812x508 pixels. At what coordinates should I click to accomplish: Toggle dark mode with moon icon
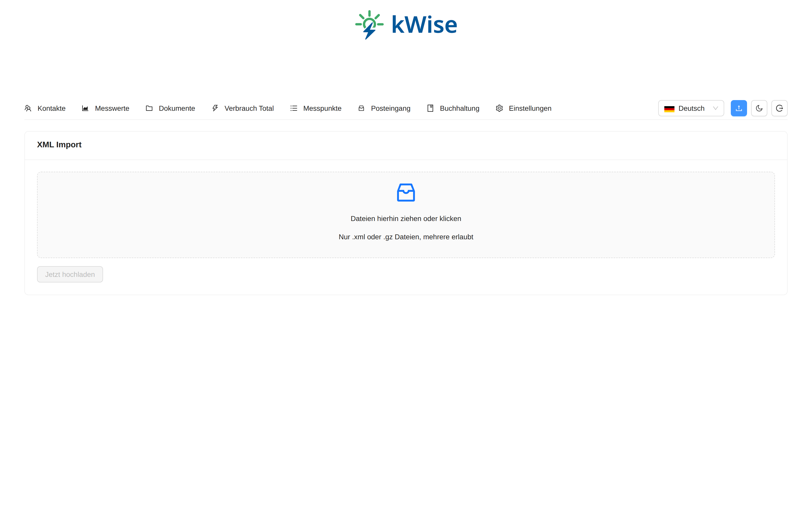tap(759, 108)
